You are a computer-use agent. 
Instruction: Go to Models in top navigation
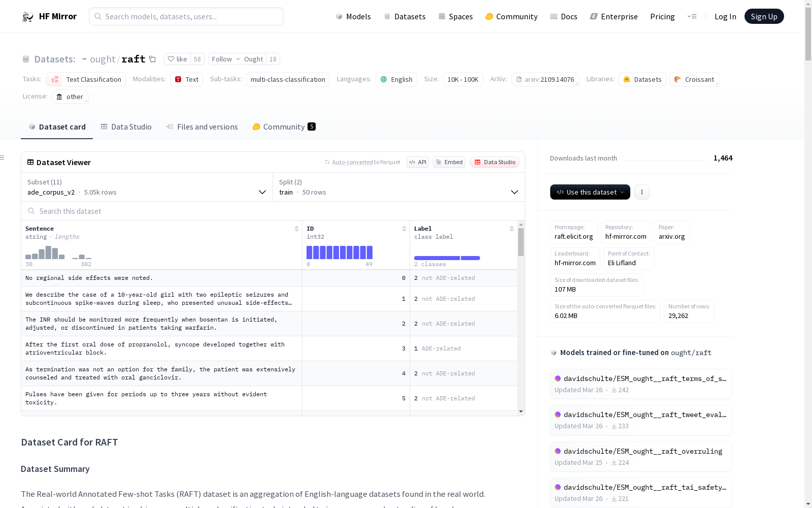coord(353,16)
